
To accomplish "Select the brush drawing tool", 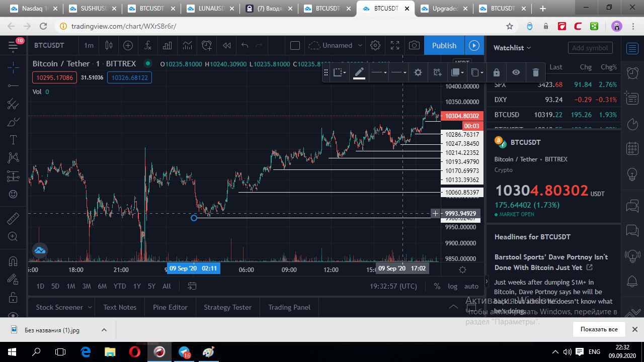I will (x=14, y=122).
